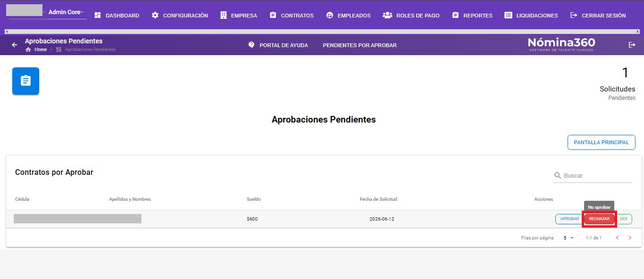Click the Pantalla Principal button
The width and height of the screenshot is (644, 279).
601,142
